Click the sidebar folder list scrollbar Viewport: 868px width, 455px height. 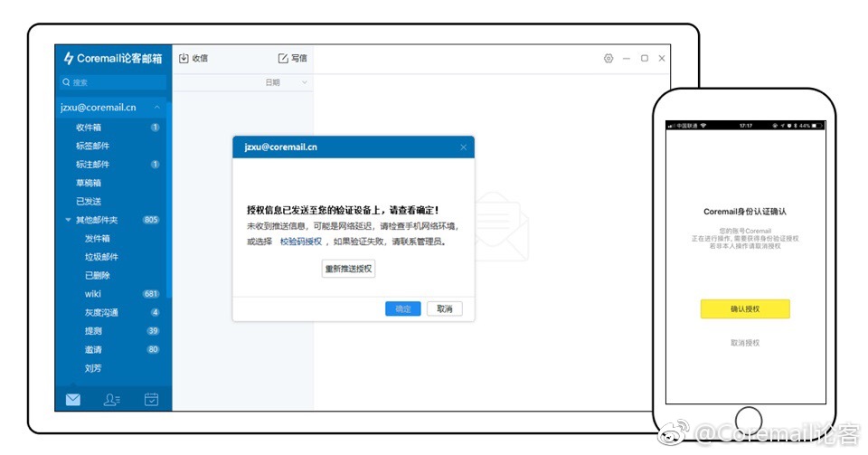[x=169, y=199]
